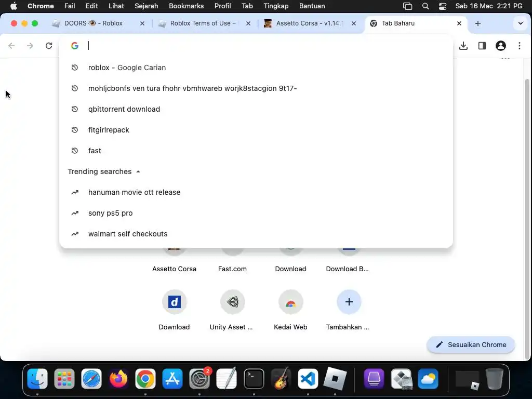The height and width of the screenshot is (399, 532).
Task: Open Finder from the Dock
Action: 37,379
